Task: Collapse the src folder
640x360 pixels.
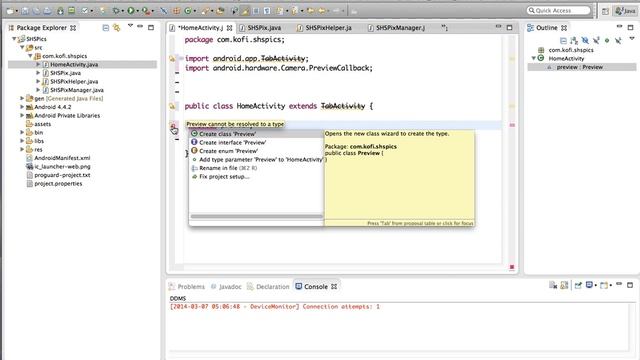Action: (22, 47)
